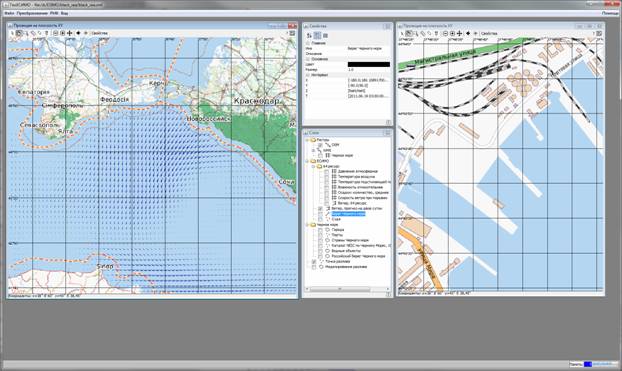Click the Свойства button in left map toolbar
This screenshot has width=622, height=371.
(x=100, y=33)
